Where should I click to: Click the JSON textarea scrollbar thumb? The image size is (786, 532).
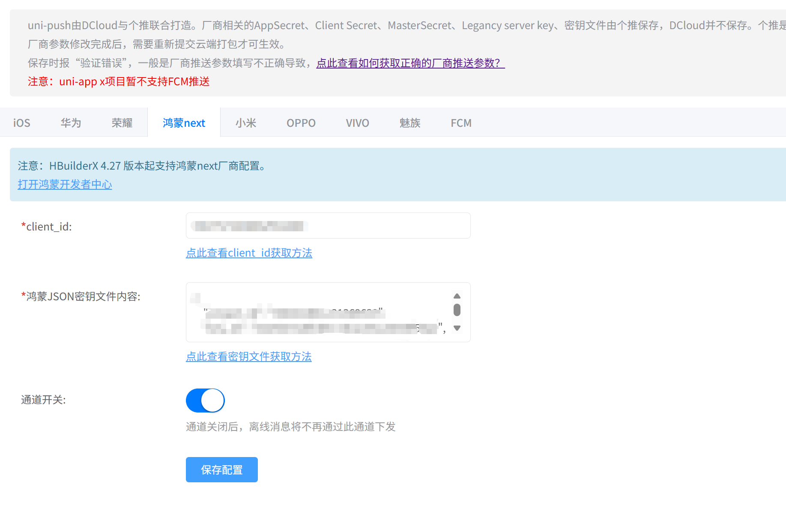(457, 310)
